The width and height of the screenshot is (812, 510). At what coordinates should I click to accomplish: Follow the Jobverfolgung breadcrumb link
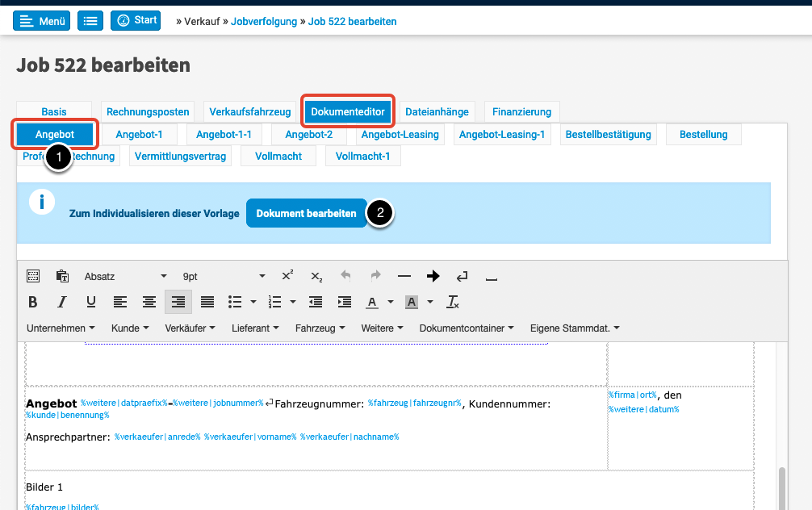(x=264, y=21)
